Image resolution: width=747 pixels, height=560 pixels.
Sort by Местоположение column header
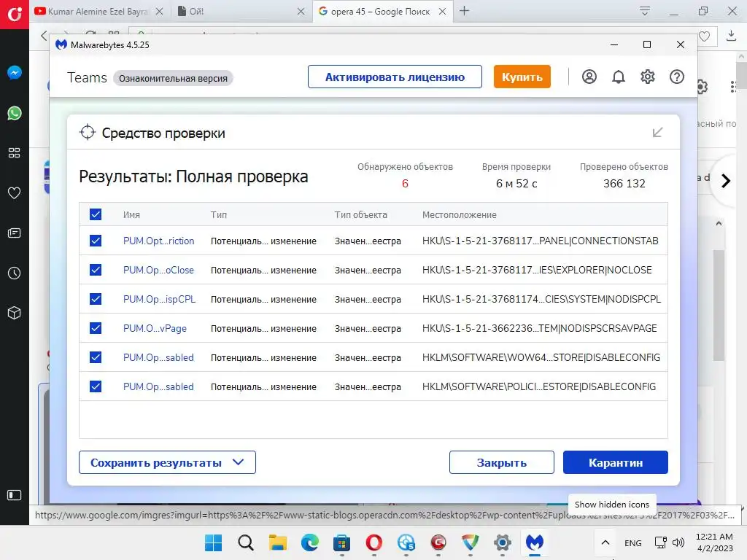(x=460, y=215)
